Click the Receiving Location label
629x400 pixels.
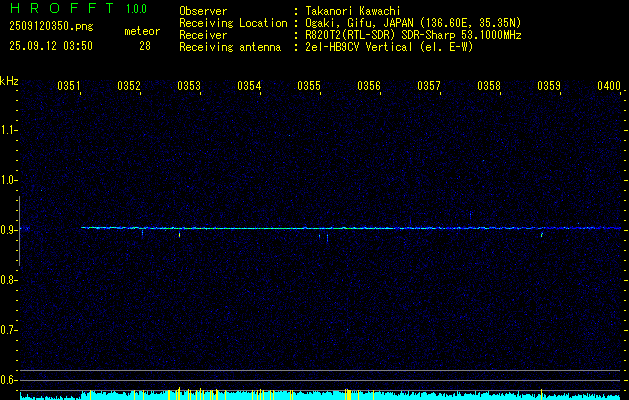(x=233, y=23)
